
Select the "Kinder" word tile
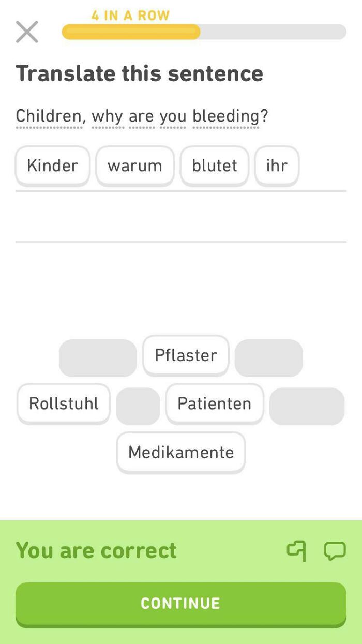[x=52, y=165]
